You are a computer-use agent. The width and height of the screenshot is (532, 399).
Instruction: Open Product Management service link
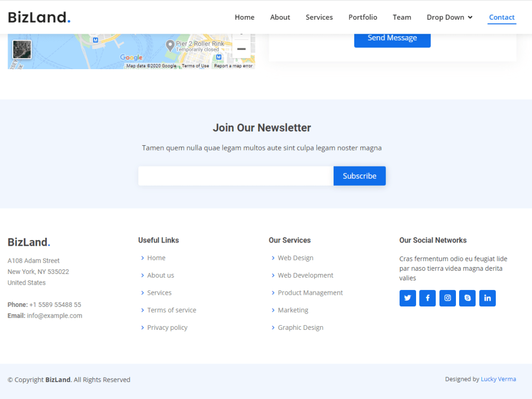pyautogui.click(x=310, y=293)
